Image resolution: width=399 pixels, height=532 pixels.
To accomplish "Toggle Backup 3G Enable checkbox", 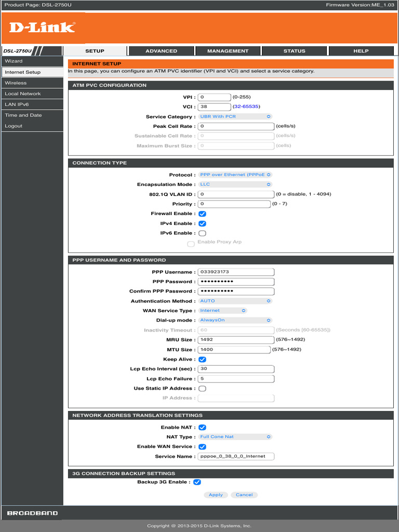I will point(197,482).
